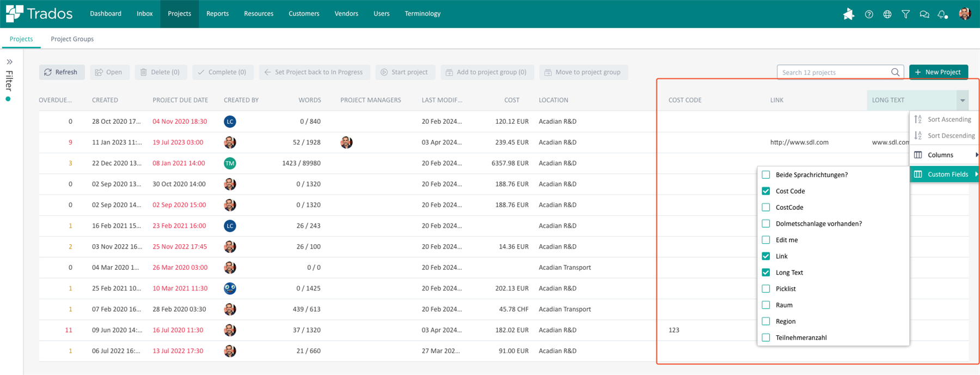Screen dimensions: 980x375
Task: Check the Picklist checkbox
Action: pos(766,289)
